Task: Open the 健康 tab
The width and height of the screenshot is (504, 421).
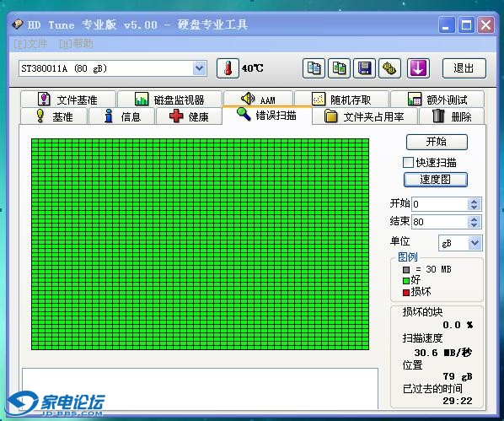Action: (189, 116)
